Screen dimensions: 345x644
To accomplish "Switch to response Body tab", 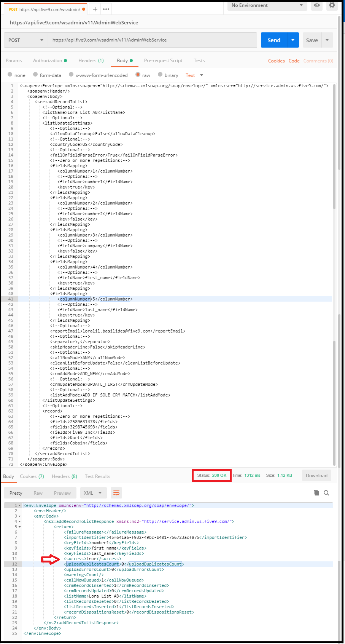I will pos(8,476).
